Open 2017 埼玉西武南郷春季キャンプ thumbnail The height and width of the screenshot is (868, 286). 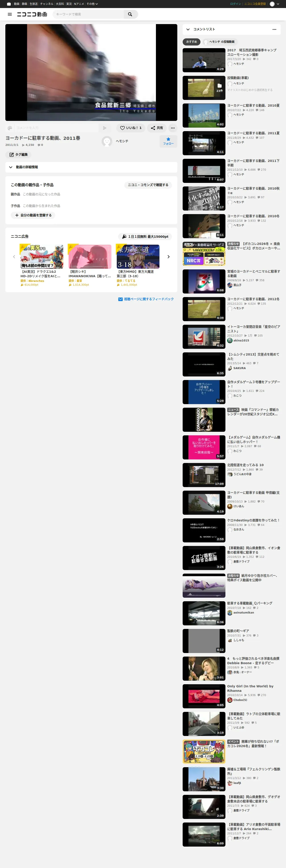[x=204, y=60]
